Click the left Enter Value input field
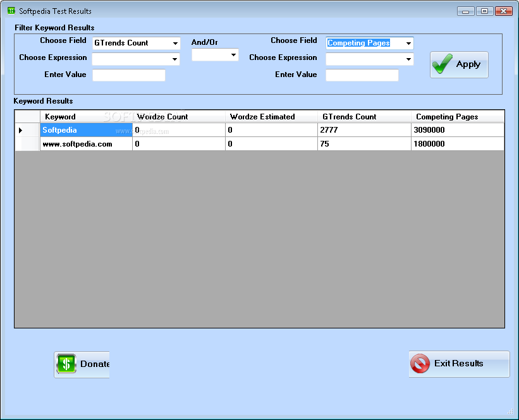This screenshot has width=519, height=420. [x=129, y=75]
